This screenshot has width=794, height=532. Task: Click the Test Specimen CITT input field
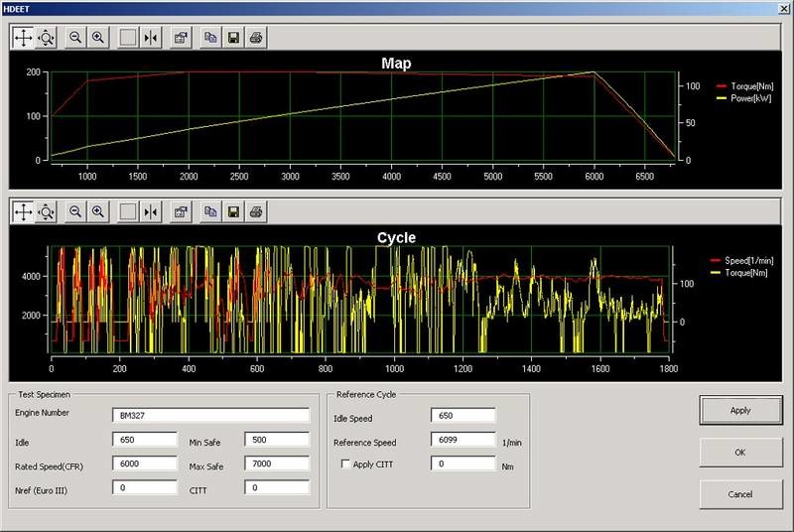click(277, 487)
